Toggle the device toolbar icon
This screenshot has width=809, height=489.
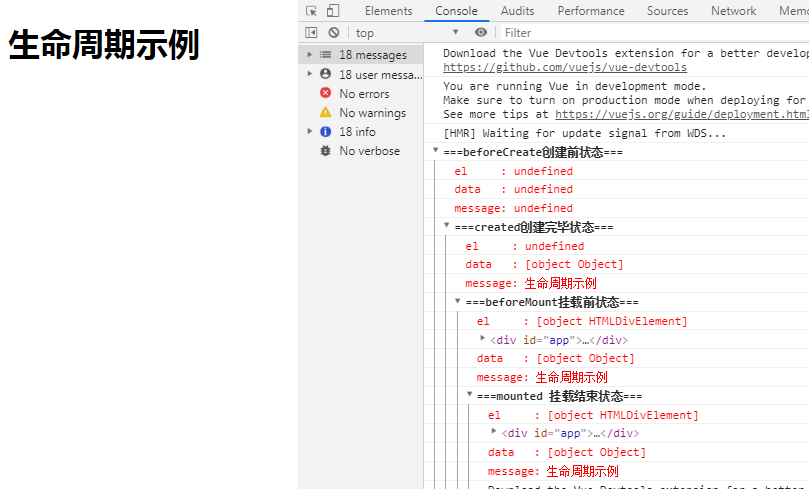coord(333,11)
